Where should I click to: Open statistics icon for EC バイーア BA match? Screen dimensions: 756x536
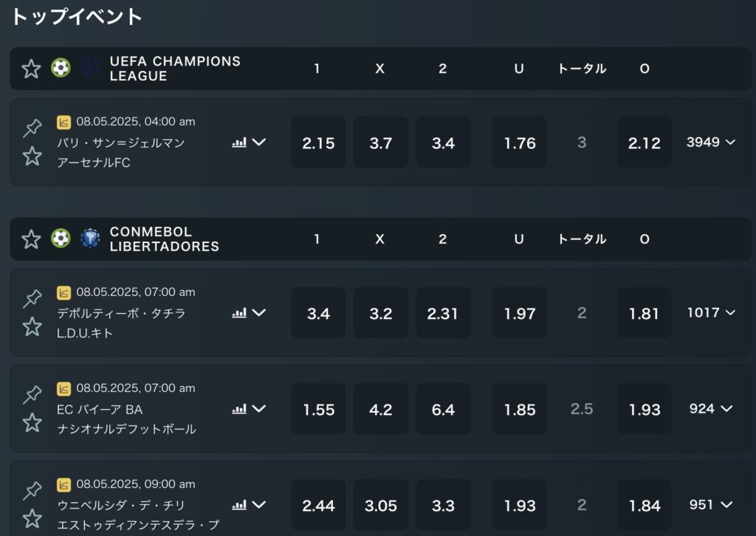pos(239,409)
